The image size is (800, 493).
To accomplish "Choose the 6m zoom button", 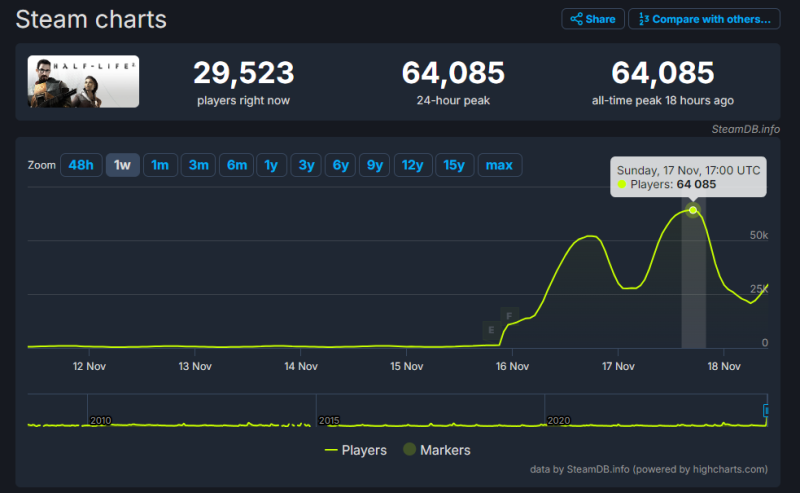I will [236, 165].
